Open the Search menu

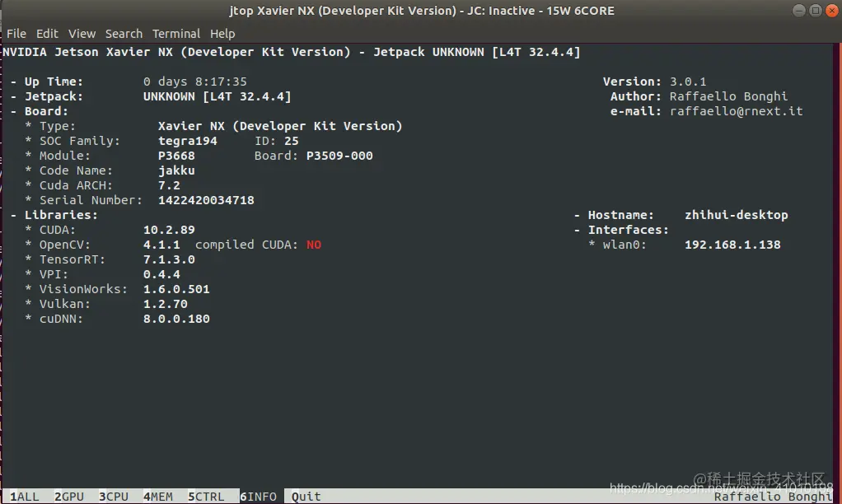click(124, 33)
